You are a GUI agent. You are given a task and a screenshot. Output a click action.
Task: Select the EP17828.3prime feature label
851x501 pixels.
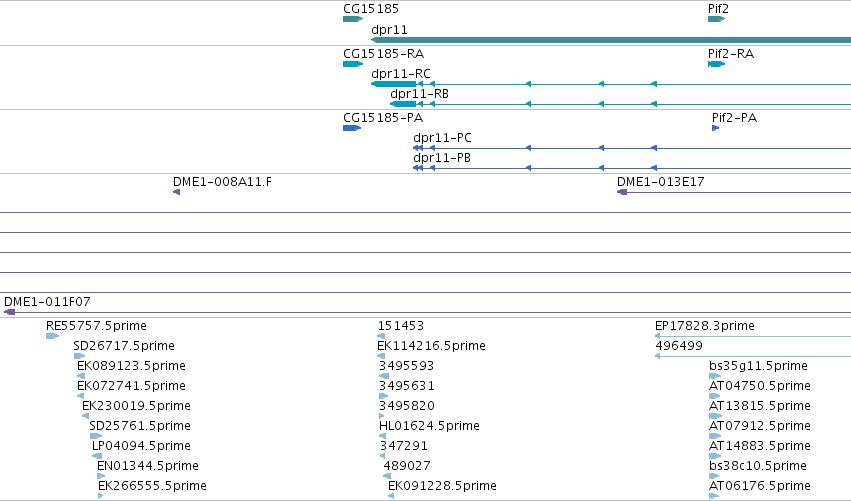704,326
